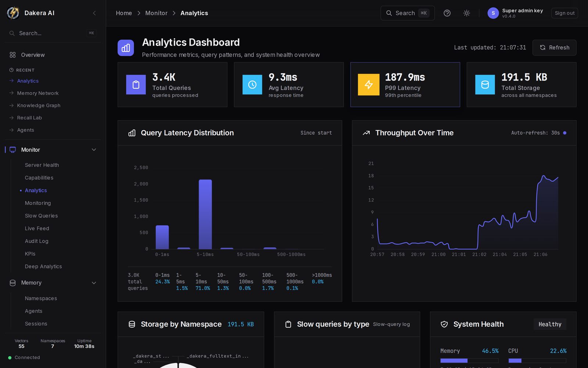Click the 5-10ms latency bar

(x=205, y=215)
